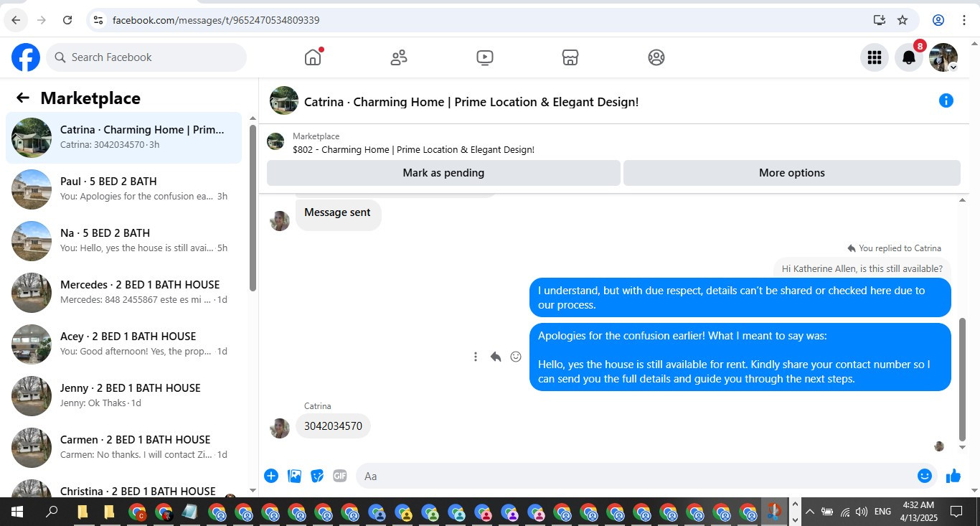Open the Marketplace storefront icon
Image resolution: width=980 pixels, height=526 pixels.
point(570,57)
